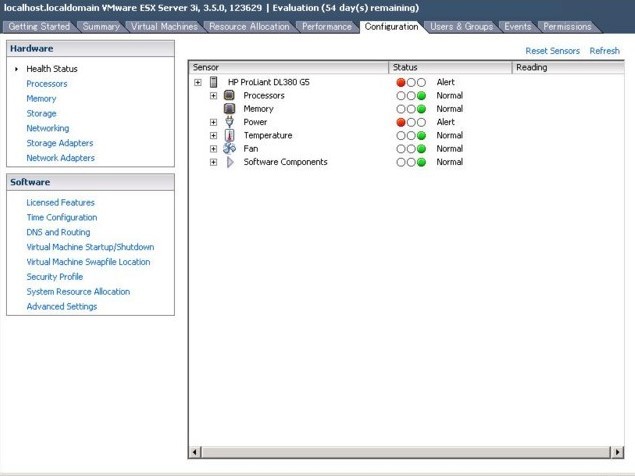Image resolution: width=635 pixels, height=476 pixels.
Task: Click the green status indicator for Temperature row
Action: click(421, 136)
